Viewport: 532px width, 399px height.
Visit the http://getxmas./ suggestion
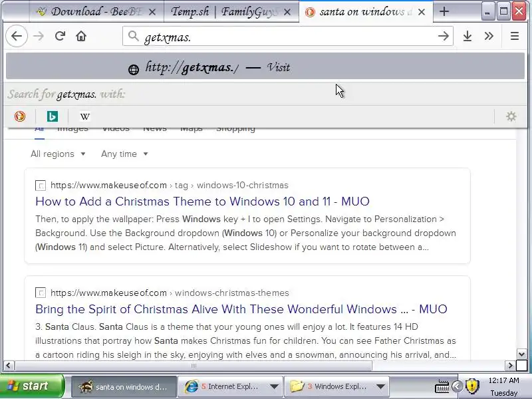click(265, 66)
